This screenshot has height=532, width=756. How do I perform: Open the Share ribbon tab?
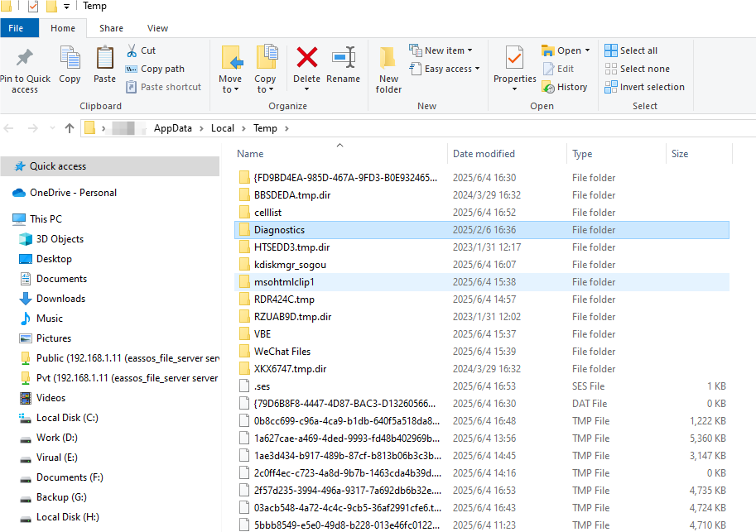coord(111,28)
